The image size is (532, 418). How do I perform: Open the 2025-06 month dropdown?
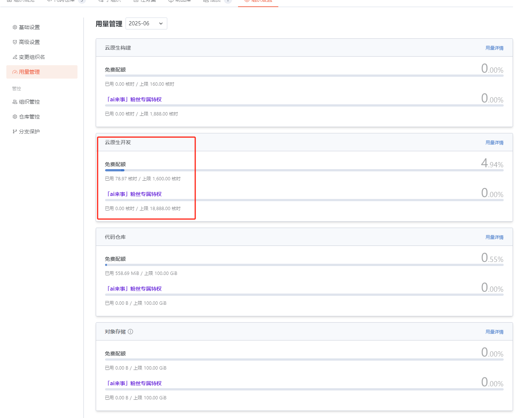click(x=146, y=23)
